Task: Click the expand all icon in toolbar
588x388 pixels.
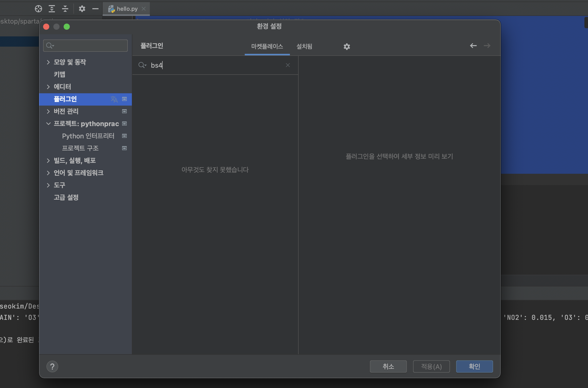Action: 52,9
